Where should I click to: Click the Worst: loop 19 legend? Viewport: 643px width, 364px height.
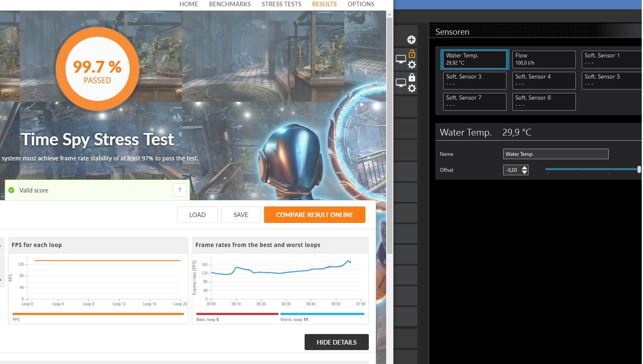[294, 320]
